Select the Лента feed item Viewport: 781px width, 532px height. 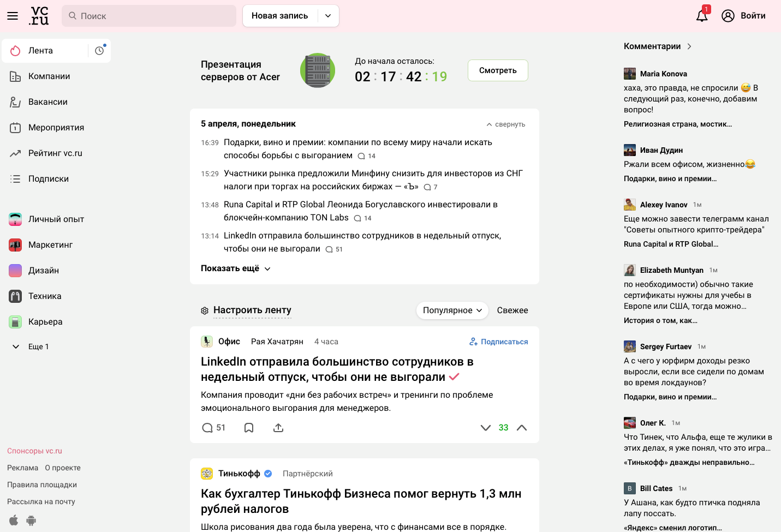click(x=45, y=51)
